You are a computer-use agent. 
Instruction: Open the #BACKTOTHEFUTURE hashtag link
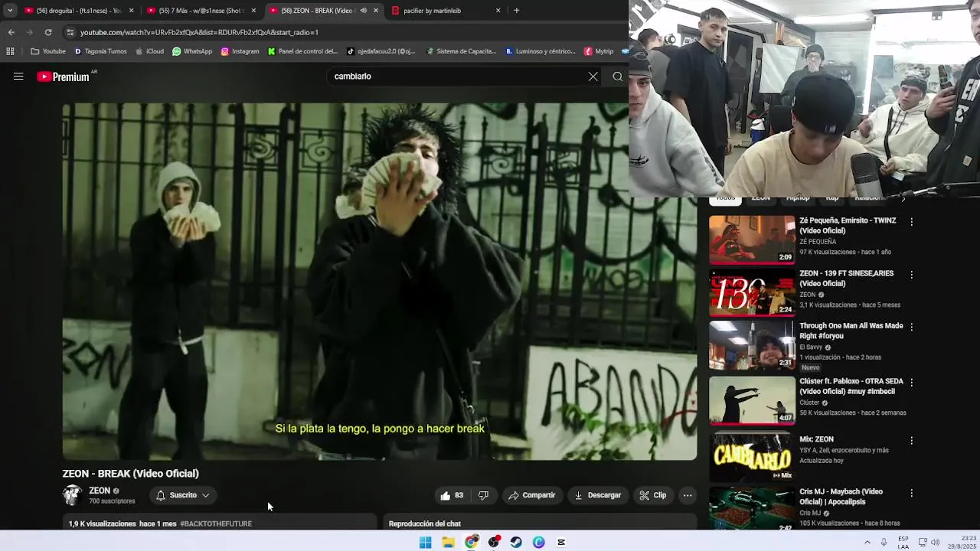tap(216, 524)
